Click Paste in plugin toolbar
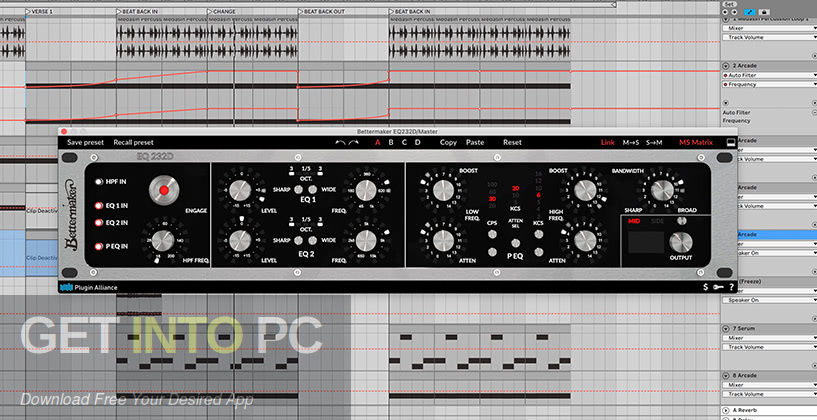This screenshot has width=817, height=420. pyautogui.click(x=475, y=142)
